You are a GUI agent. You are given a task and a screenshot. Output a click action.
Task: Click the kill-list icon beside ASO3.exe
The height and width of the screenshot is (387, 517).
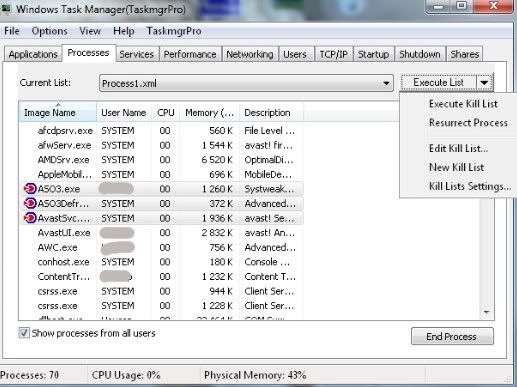[30, 189]
